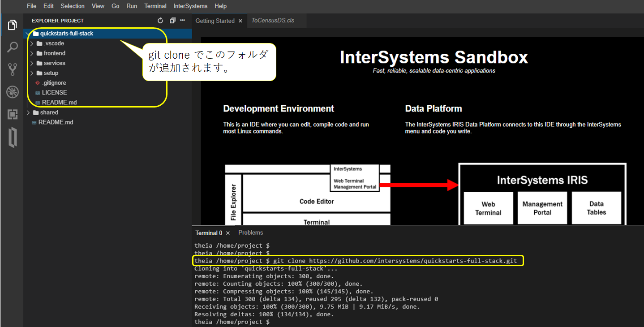Open the Debug bug icon in sidebar

(12, 92)
